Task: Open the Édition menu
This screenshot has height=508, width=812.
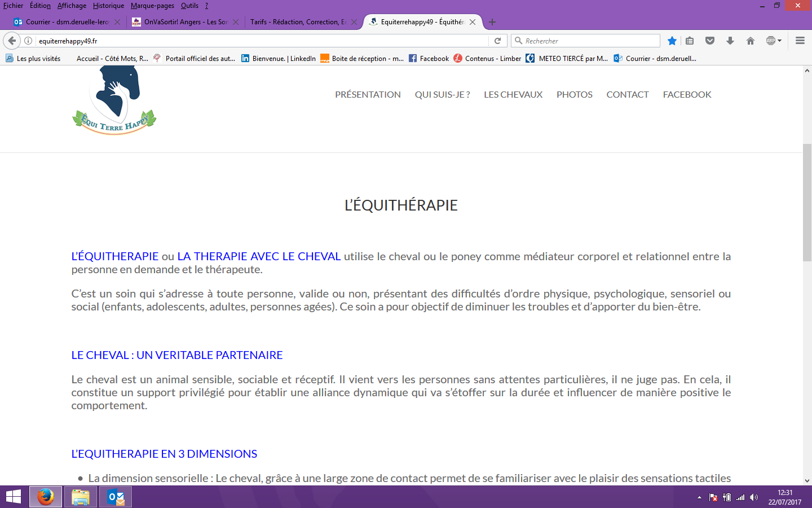Action: coord(40,6)
